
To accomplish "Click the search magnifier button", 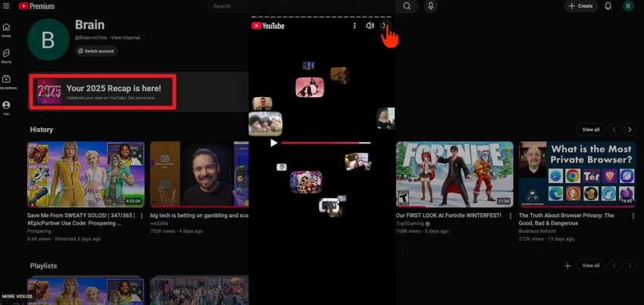I will point(407,6).
